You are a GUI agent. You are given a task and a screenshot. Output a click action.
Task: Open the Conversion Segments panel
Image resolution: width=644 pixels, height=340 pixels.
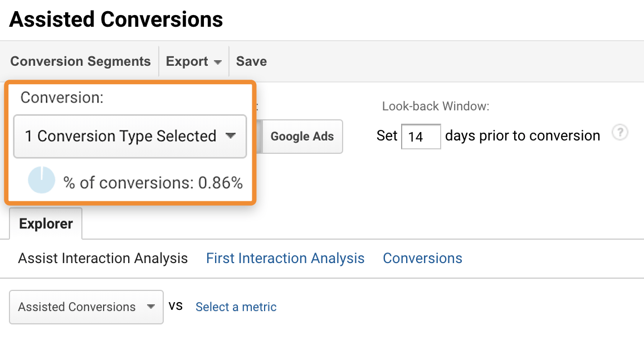80,61
